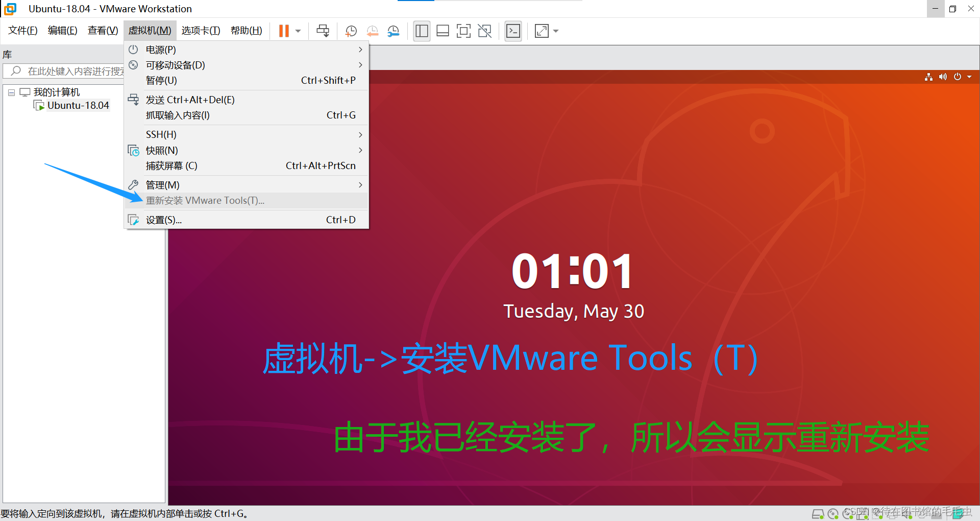Expand the 电源(P) submenu

tap(247, 50)
